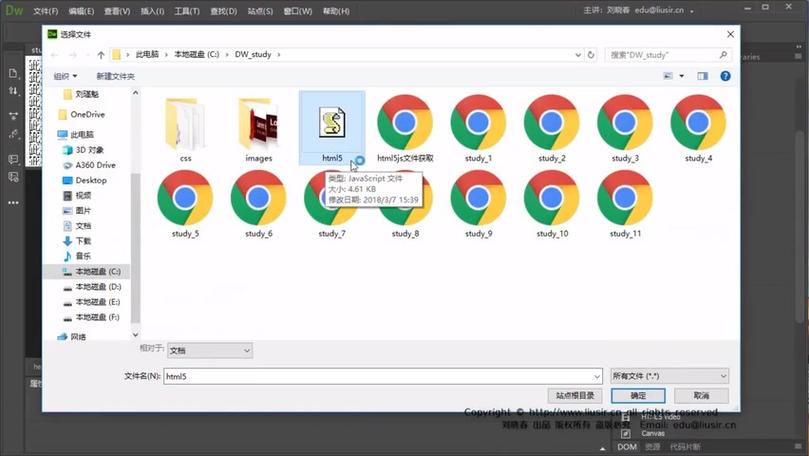This screenshot has height=456, width=809.
Task: Click the Dreamweaver file management sidebar icon
Action: coord(13,91)
